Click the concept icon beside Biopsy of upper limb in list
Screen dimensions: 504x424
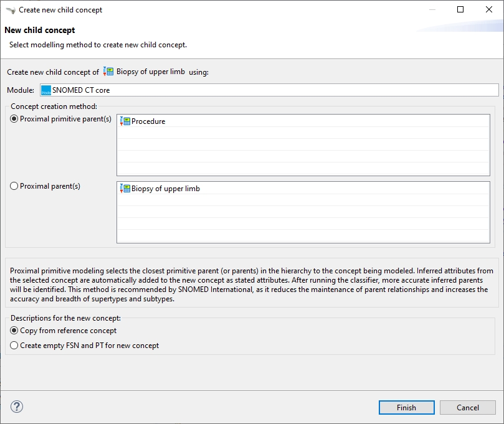coord(125,189)
